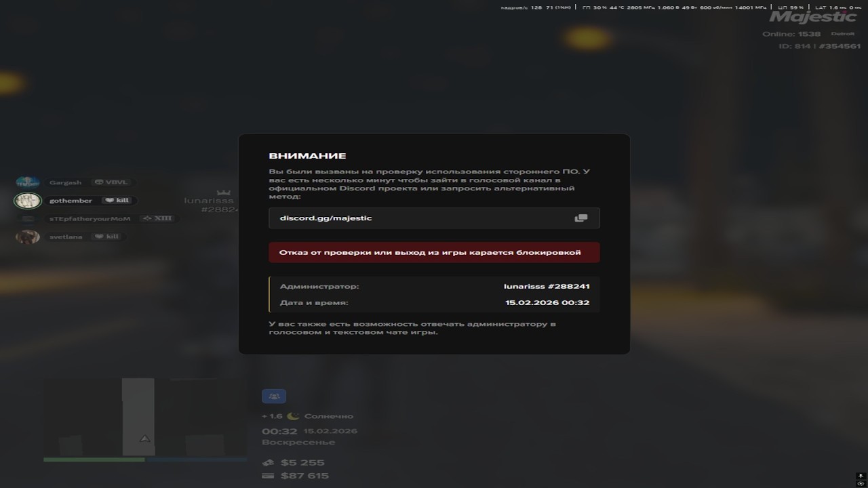Image resolution: width=868 pixels, height=488 pixels.
Task: Click the green health bar under the minimap
Action: (x=94, y=460)
